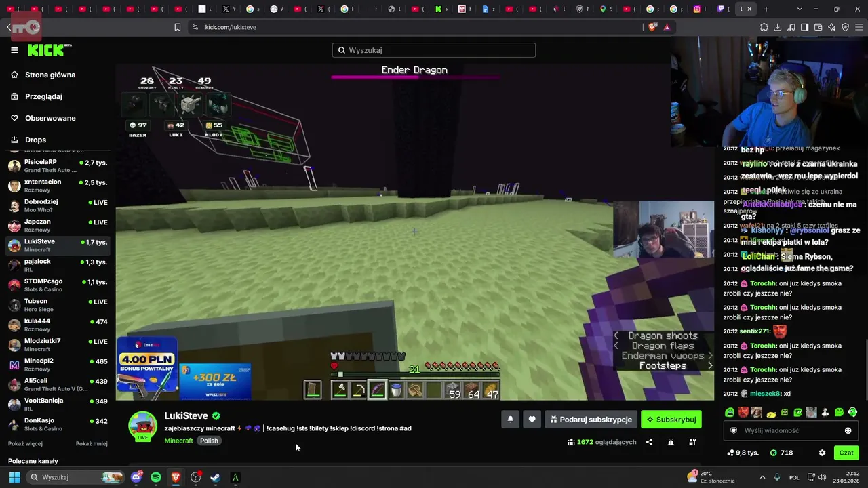Screen dimensions: 868x488
Task: Open the Minecraft category link
Action: (178, 441)
